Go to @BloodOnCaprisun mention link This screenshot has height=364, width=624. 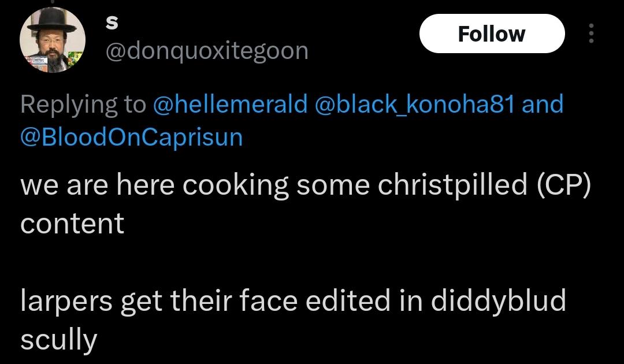131,138
